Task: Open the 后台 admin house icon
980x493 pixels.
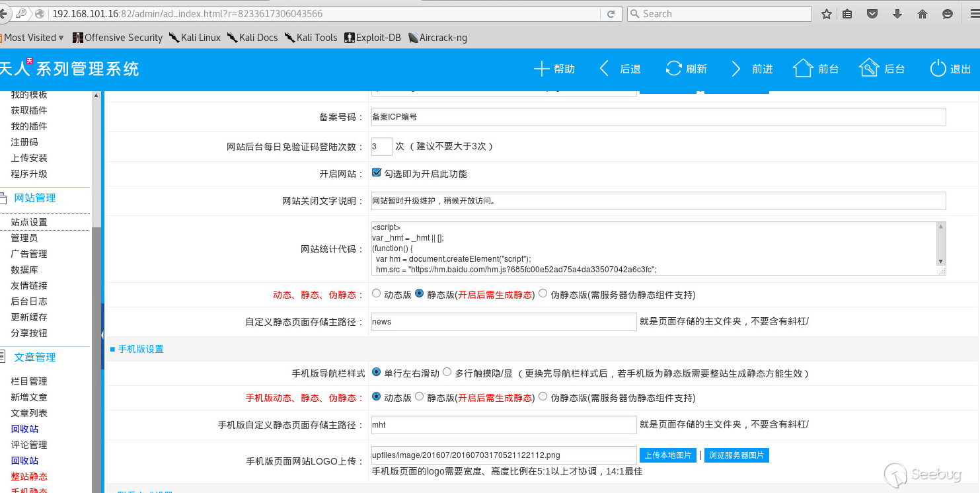Action: pyautogui.click(x=869, y=68)
